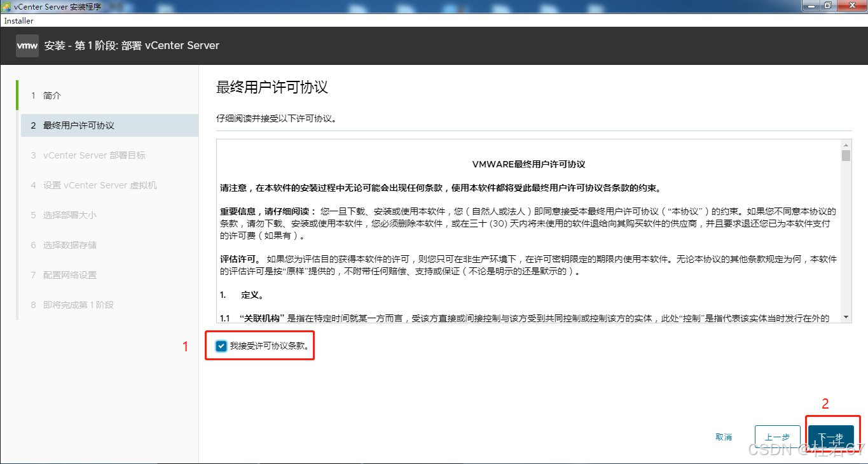Click the 最终用户许可协议 page title

click(272, 87)
